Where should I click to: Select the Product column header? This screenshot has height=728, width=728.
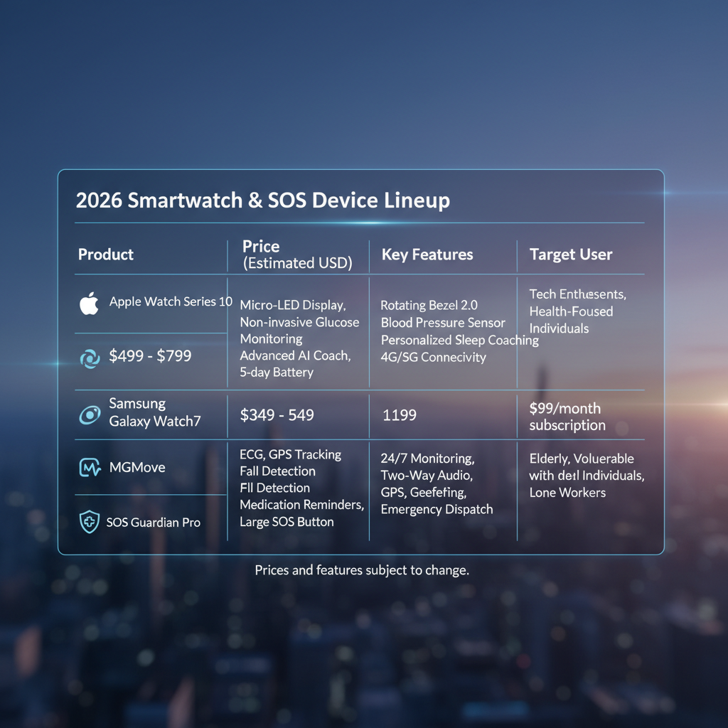pos(106,255)
